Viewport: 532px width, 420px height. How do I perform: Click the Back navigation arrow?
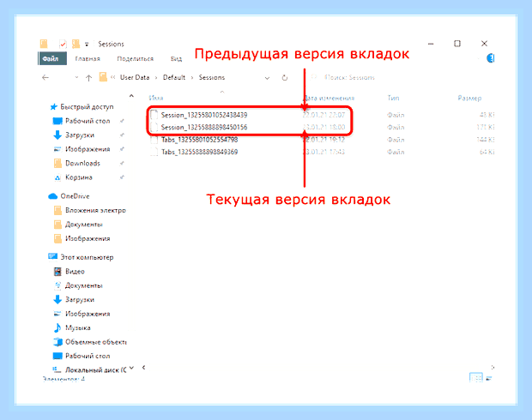45,78
